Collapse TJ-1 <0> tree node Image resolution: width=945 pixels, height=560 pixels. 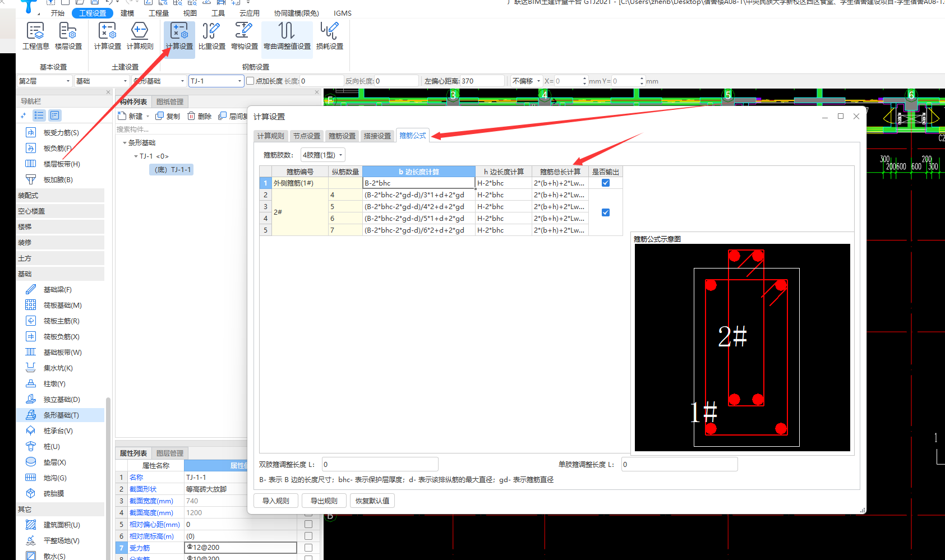[x=136, y=156]
